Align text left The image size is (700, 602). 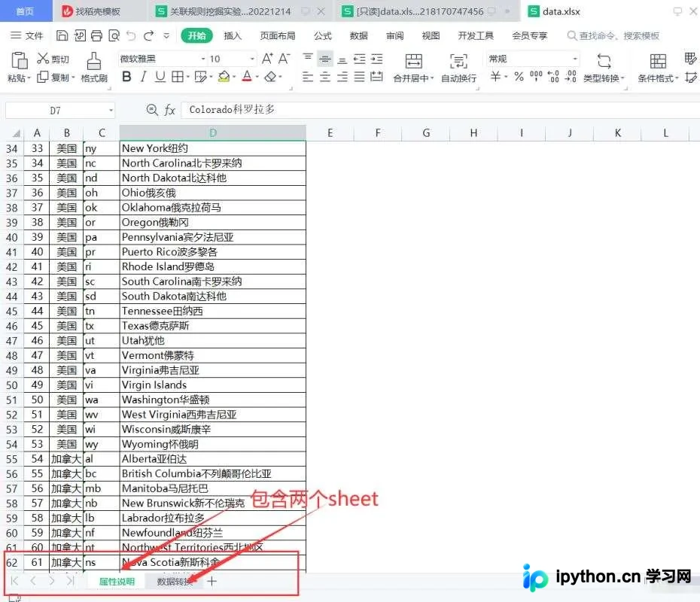308,78
